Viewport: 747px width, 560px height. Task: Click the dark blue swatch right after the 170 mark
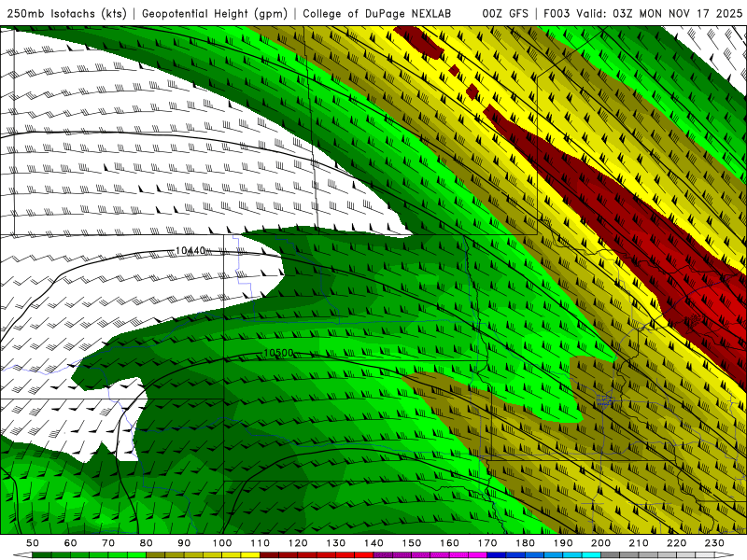497,555
